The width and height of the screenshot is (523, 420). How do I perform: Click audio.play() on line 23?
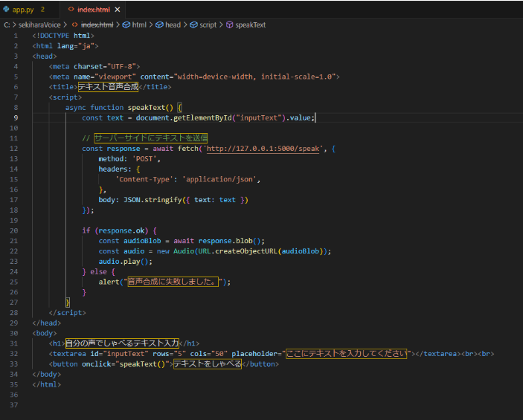tap(123, 262)
